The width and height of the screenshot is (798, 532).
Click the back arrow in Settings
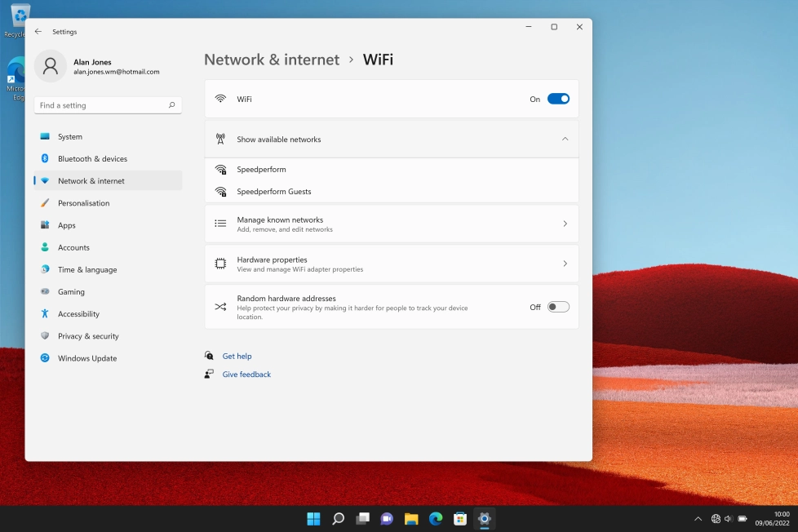coord(38,31)
